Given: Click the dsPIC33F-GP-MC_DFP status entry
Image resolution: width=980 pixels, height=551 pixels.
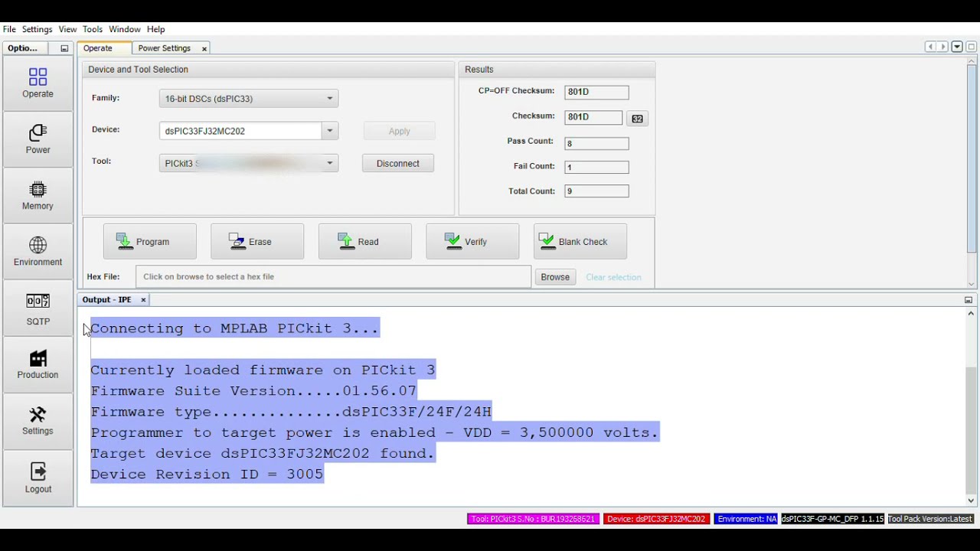Looking at the screenshot, I should [832, 519].
